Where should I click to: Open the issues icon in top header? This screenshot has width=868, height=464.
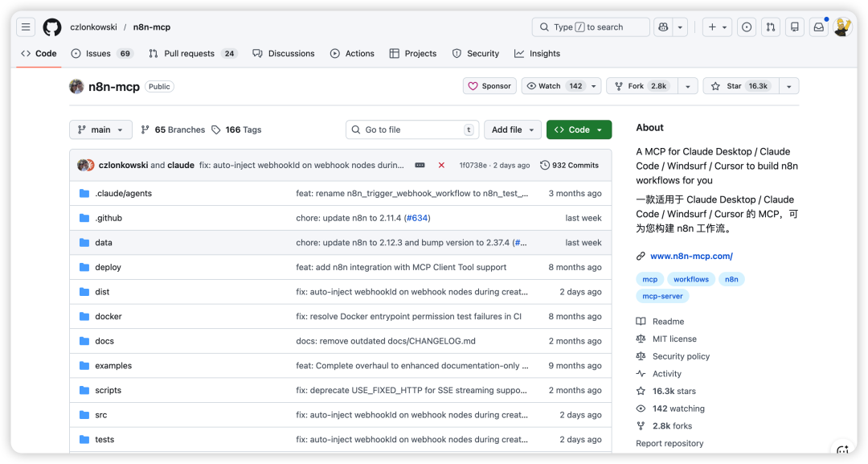pos(747,27)
